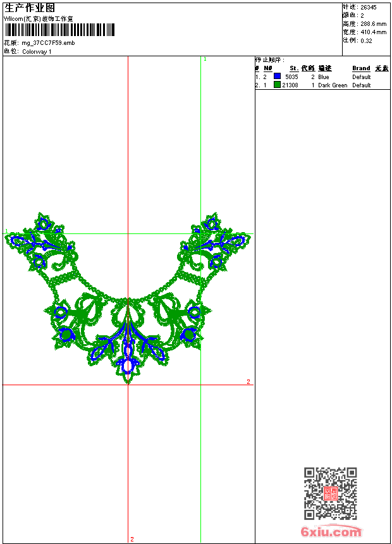The width and height of the screenshot is (392, 544).
Task: Click Default brand in the Blue row
Action: point(362,77)
